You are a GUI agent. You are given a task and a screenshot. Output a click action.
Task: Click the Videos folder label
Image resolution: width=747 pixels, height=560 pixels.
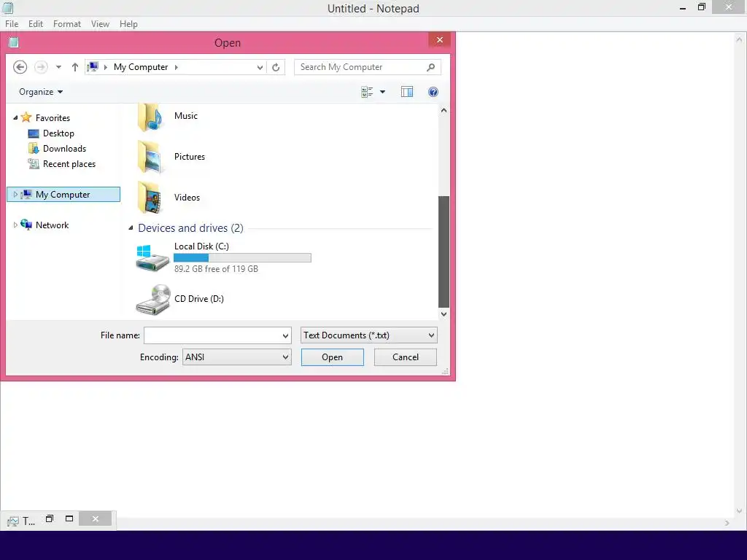click(187, 197)
